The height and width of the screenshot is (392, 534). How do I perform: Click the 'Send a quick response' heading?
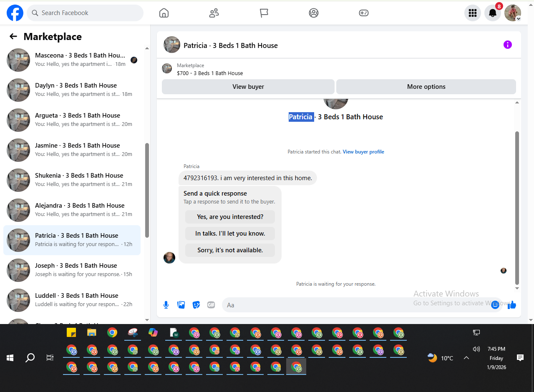click(x=215, y=193)
